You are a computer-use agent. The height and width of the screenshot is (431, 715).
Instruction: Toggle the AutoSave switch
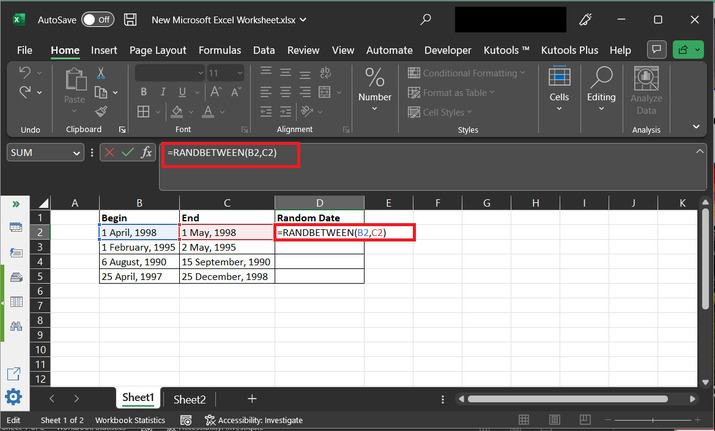pos(97,19)
